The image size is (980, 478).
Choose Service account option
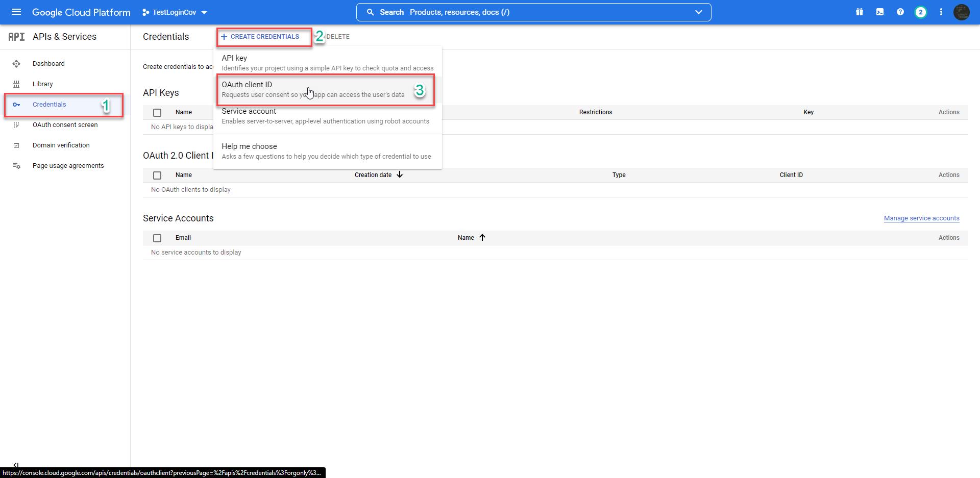[328, 116]
